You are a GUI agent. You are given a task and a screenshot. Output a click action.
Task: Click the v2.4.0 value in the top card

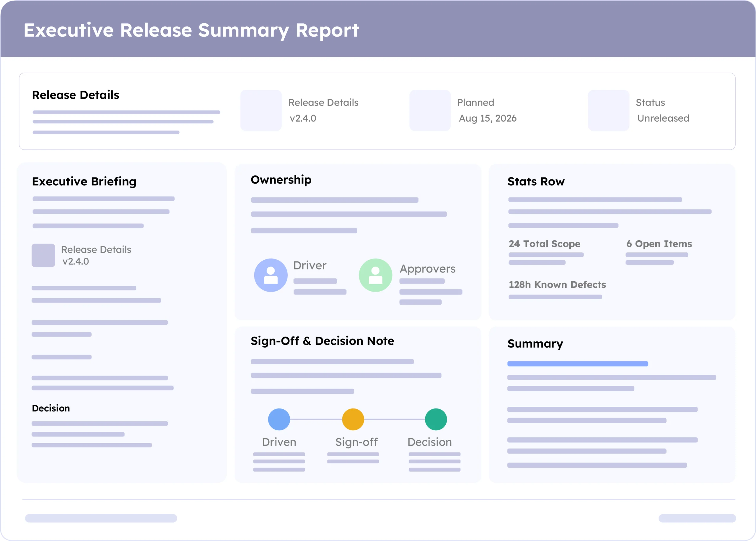click(303, 118)
